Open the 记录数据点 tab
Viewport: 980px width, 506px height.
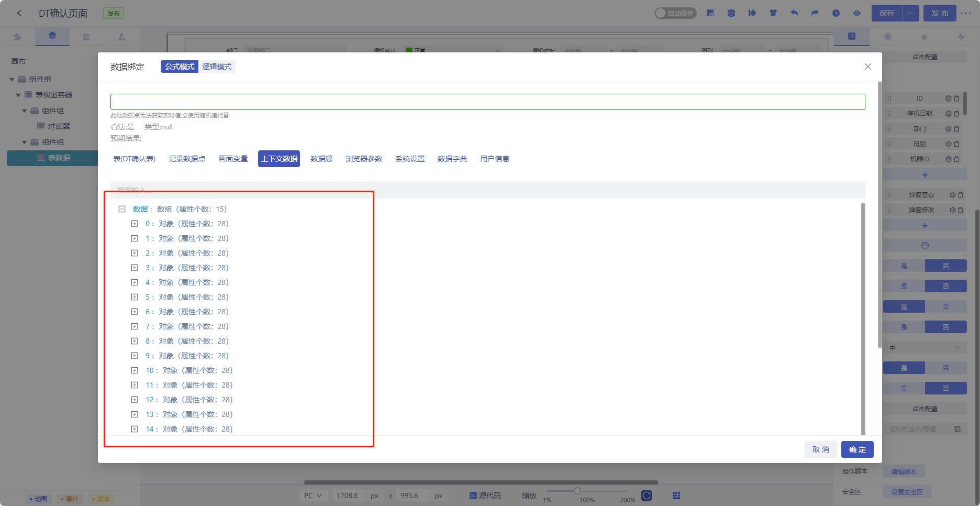pyautogui.click(x=187, y=159)
